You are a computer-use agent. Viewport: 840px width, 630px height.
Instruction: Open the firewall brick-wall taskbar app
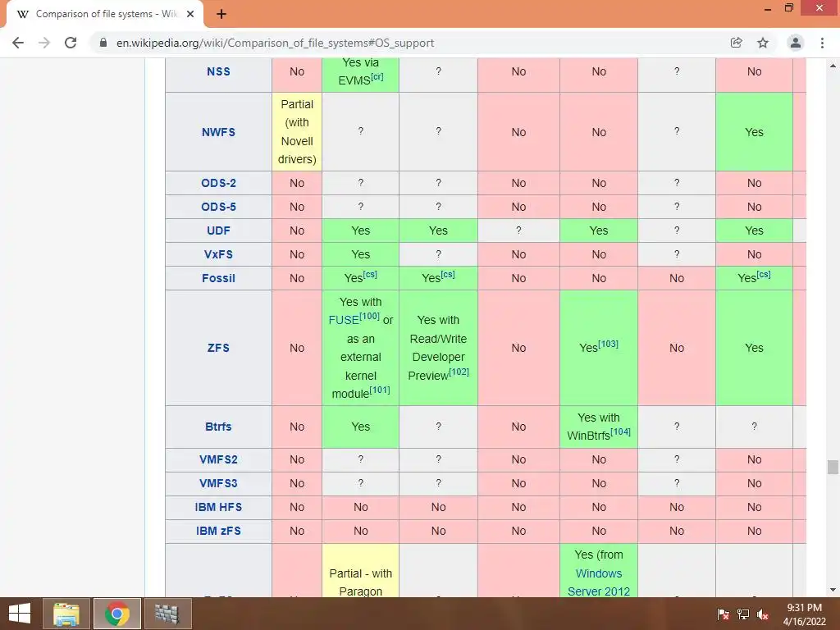(167, 614)
